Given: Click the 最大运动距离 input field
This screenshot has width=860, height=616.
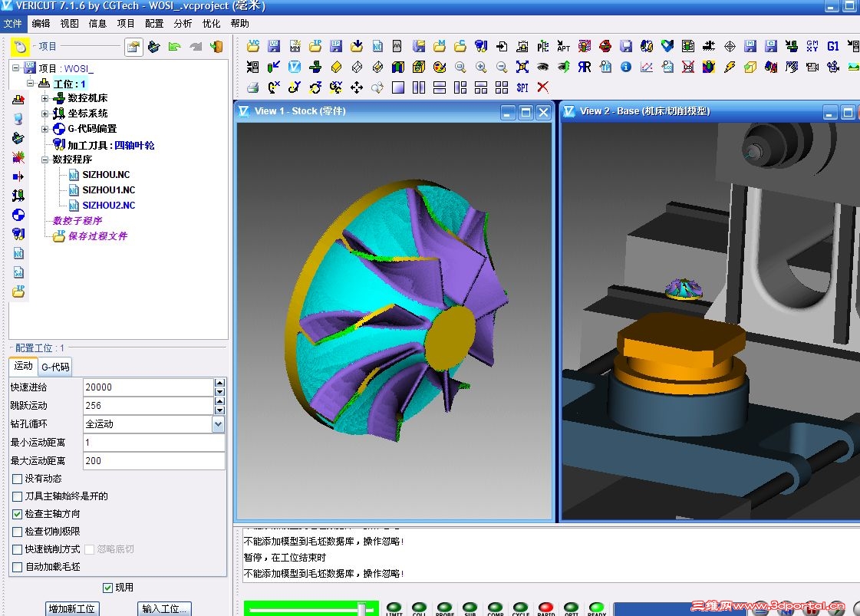Looking at the screenshot, I should click(x=153, y=461).
